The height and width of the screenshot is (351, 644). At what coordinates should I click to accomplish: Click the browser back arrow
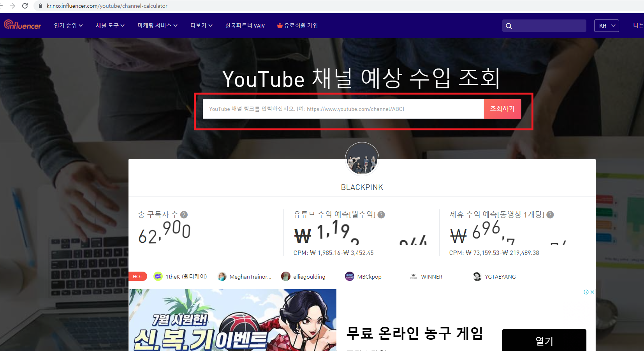1,6
